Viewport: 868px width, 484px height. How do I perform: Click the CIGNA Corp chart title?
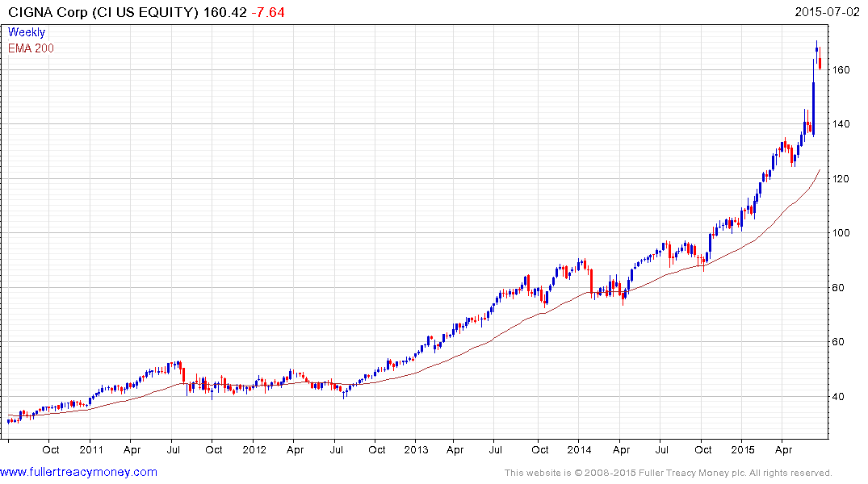[103, 12]
